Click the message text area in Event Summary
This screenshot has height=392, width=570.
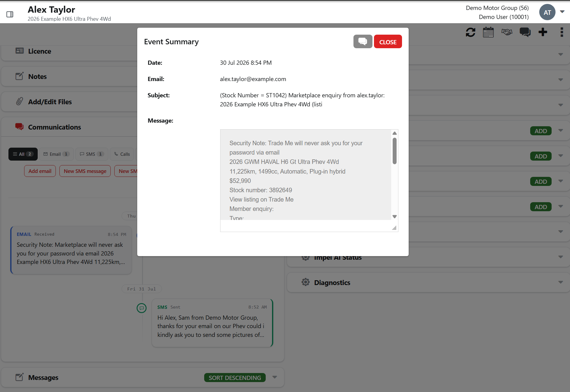pyautogui.click(x=306, y=175)
